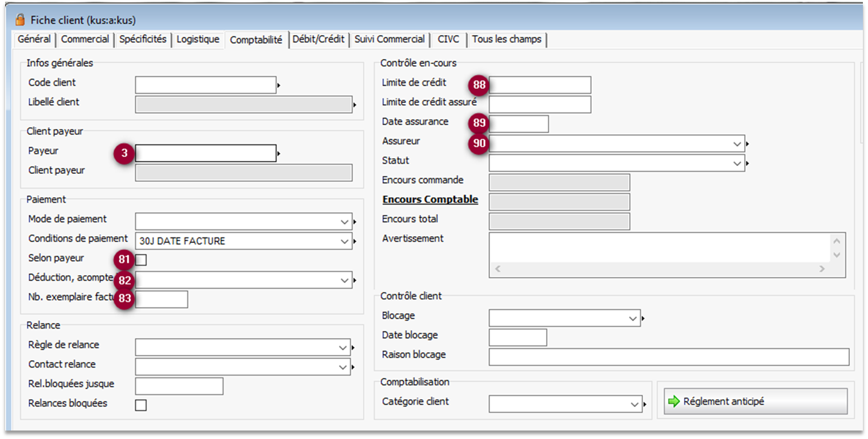The height and width of the screenshot is (439, 868).
Task: Open the Suivi Commercial tab
Action: click(x=389, y=40)
